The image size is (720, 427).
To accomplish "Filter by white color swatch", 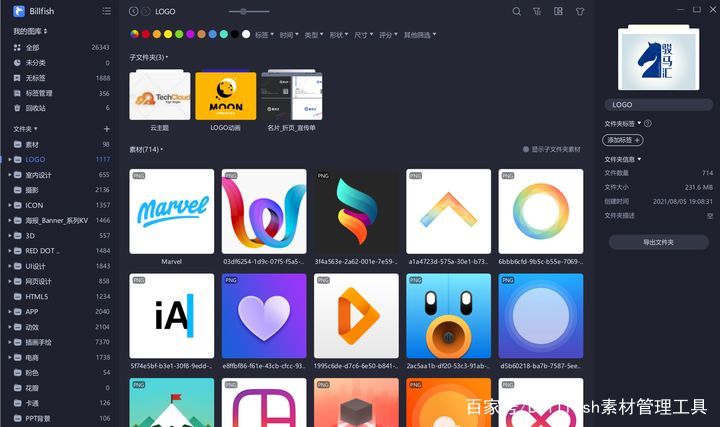I will tap(246, 34).
